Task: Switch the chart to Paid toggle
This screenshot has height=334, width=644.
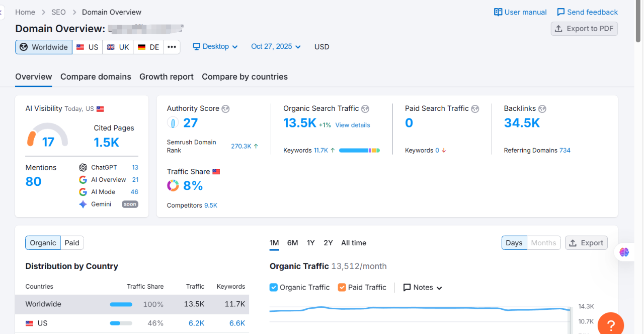Action: 72,243
